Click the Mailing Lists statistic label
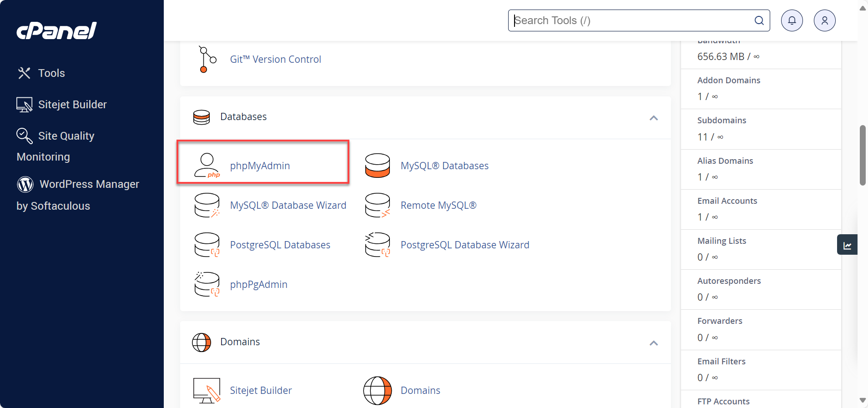 tap(722, 241)
